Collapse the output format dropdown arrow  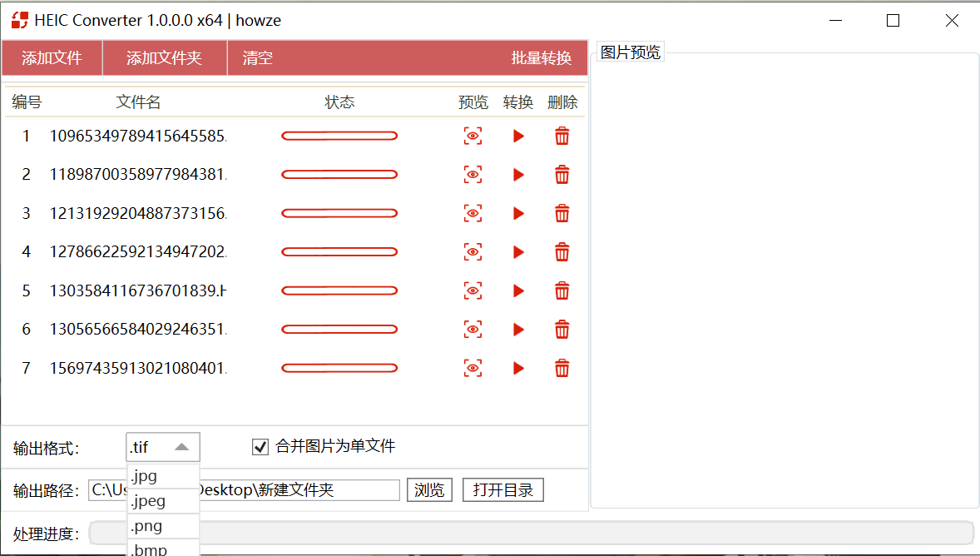182,448
